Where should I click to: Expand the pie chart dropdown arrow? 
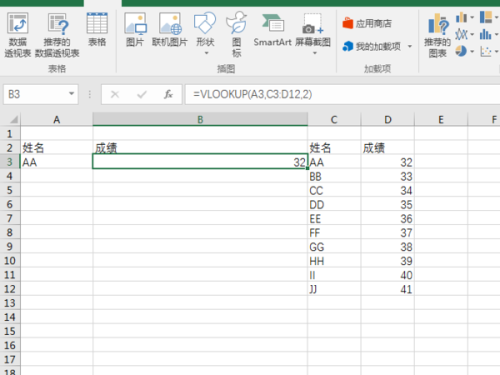[x=472, y=51]
